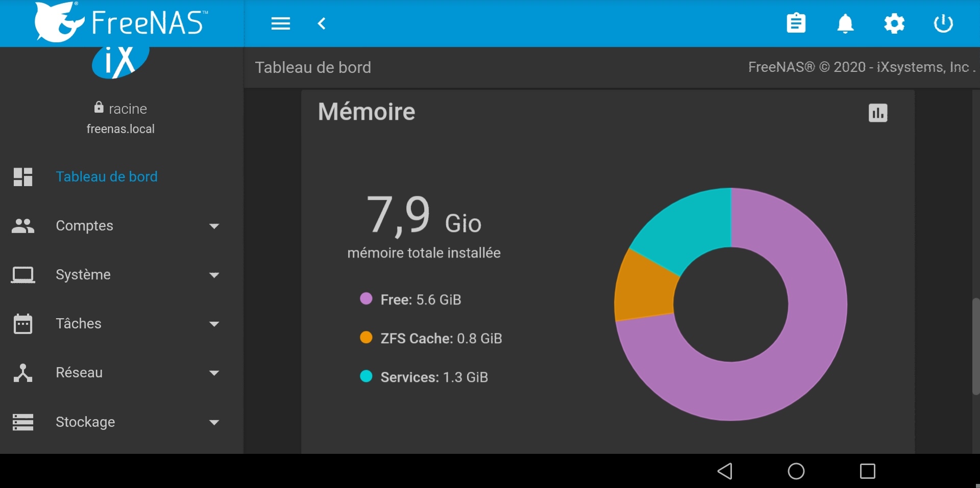
Task: Click the iX Systems logo
Action: 120,62
